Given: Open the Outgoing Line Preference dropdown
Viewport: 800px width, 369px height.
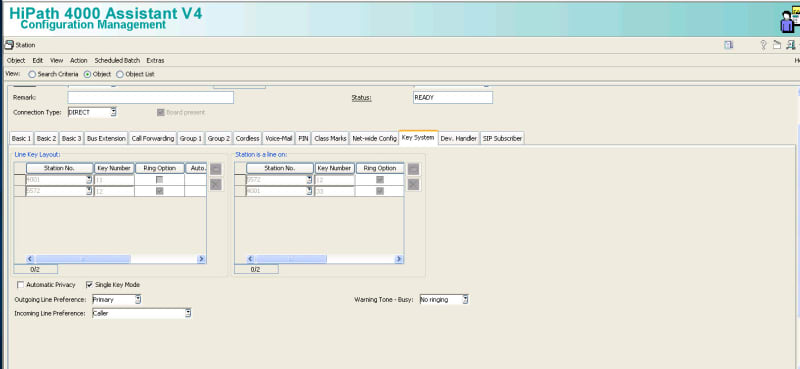Looking at the screenshot, I should tap(138, 300).
